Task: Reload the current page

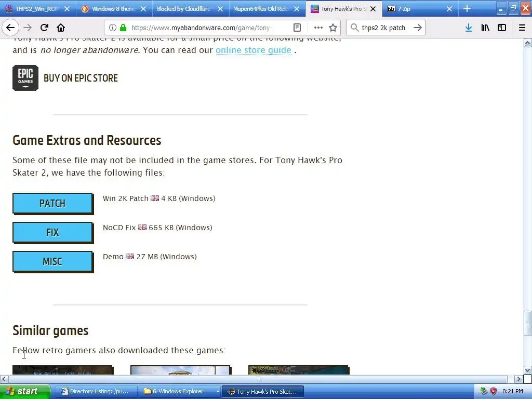Action: coord(45,28)
